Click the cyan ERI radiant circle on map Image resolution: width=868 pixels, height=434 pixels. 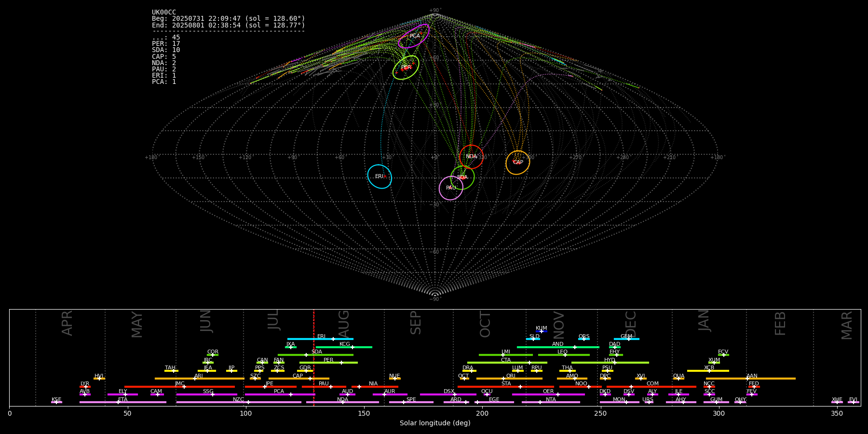380,176
